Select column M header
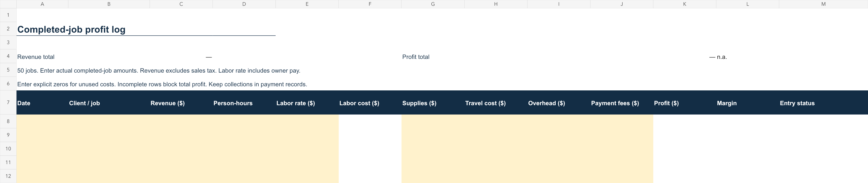Screen dimensions: 868x183 pyautogui.click(x=823, y=4)
